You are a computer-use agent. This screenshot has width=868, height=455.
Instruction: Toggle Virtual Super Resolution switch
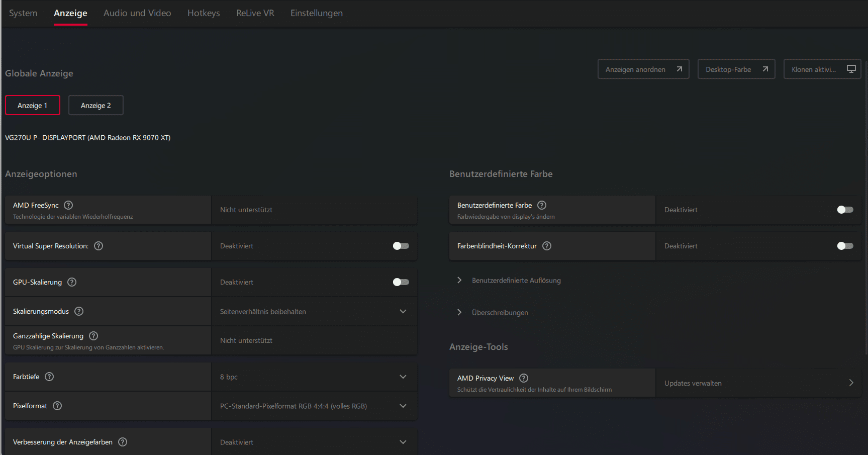(401, 246)
